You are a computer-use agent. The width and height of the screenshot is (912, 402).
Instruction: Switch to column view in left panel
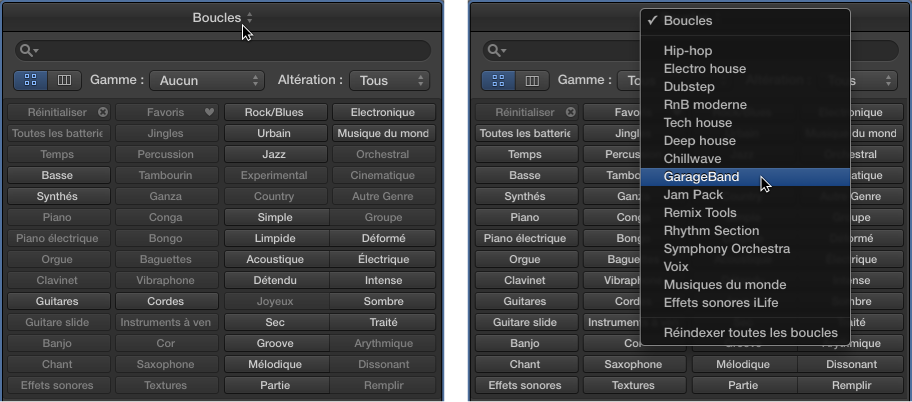(x=64, y=80)
